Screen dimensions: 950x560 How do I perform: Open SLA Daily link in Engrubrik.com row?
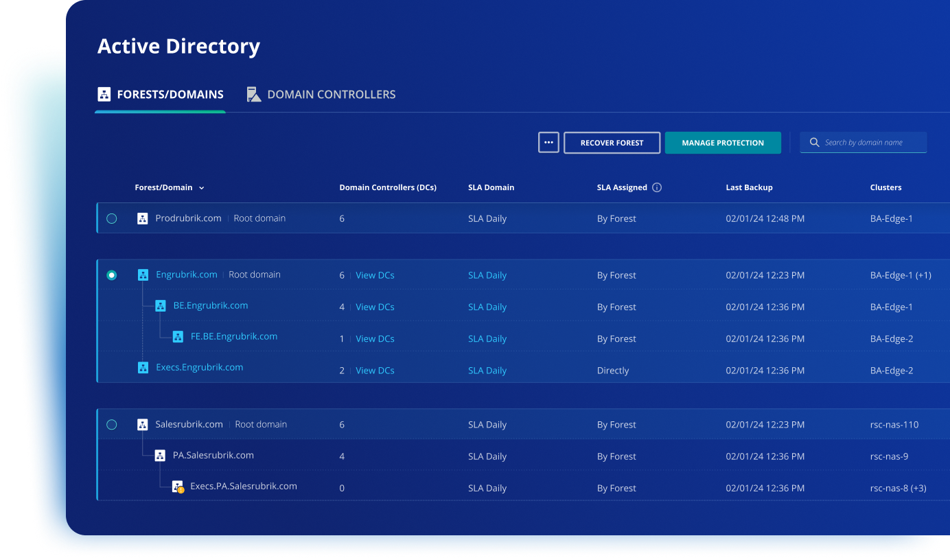tap(487, 275)
